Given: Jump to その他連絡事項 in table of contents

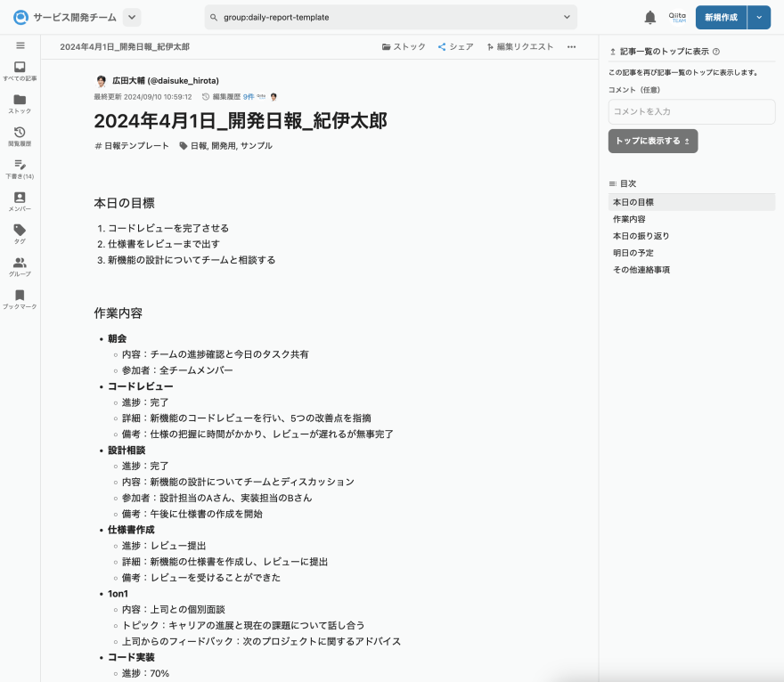Looking at the screenshot, I should (691, 270).
